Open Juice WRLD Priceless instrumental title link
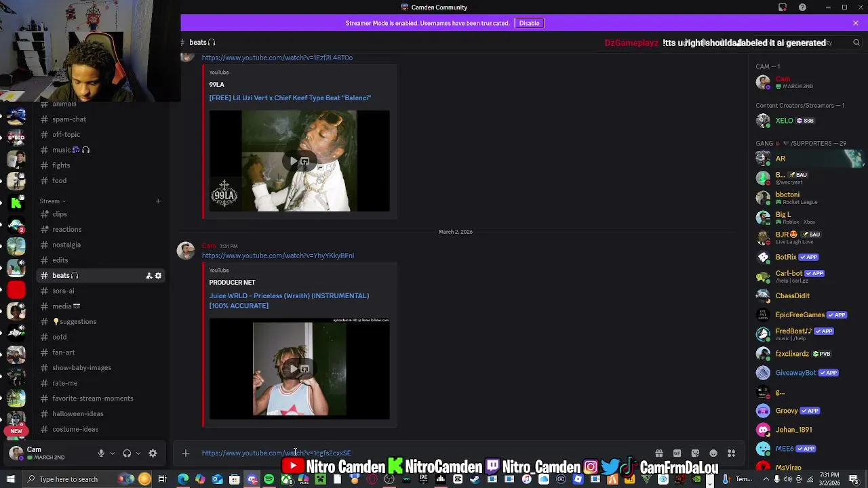This screenshot has height=488, width=868. [289, 300]
